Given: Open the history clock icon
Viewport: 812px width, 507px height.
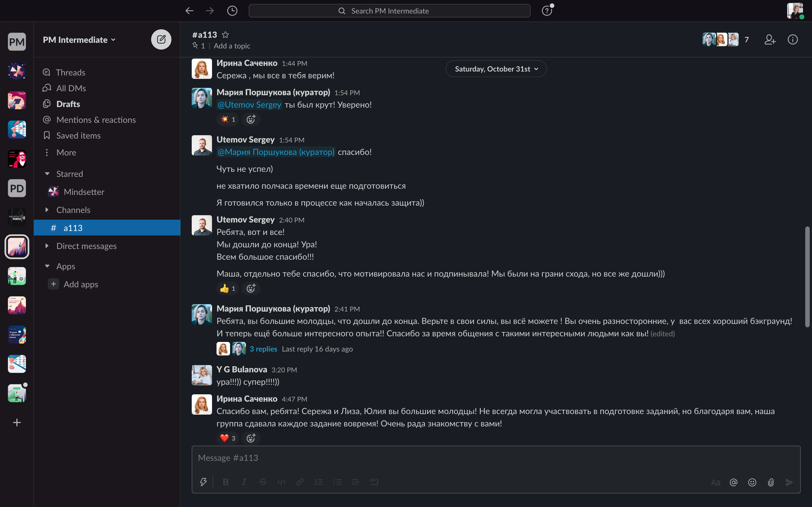Looking at the screenshot, I should click(232, 11).
